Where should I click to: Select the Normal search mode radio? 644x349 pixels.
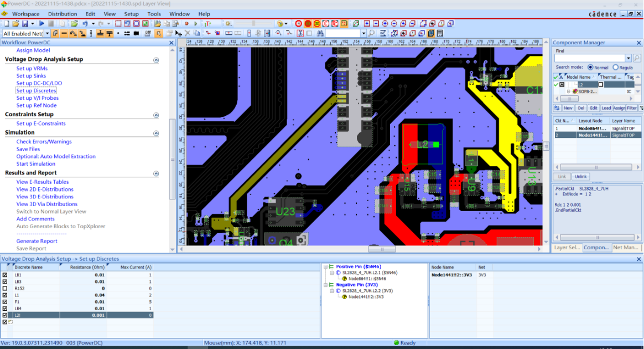coord(590,68)
